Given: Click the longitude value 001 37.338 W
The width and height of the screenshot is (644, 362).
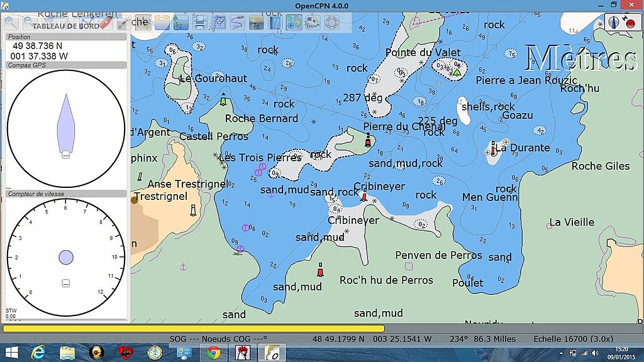Looking at the screenshot, I should coord(39,56).
